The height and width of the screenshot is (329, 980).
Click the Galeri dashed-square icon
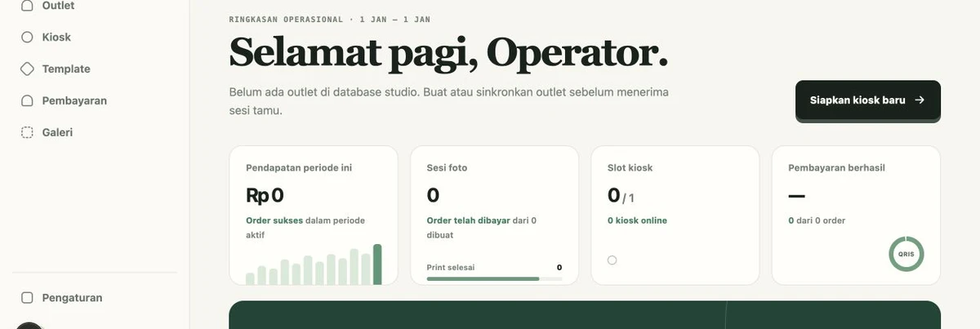(27, 132)
